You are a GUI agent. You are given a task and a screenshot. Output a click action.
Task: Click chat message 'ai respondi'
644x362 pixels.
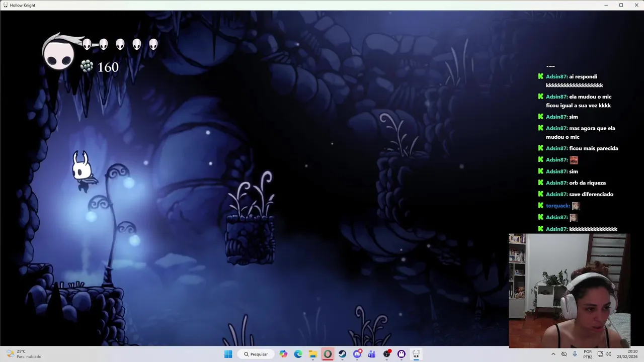point(583,77)
